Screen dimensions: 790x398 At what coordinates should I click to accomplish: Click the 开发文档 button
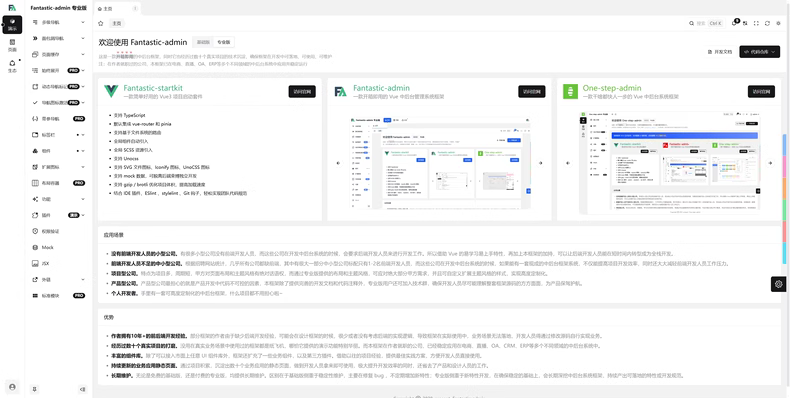[x=719, y=52]
